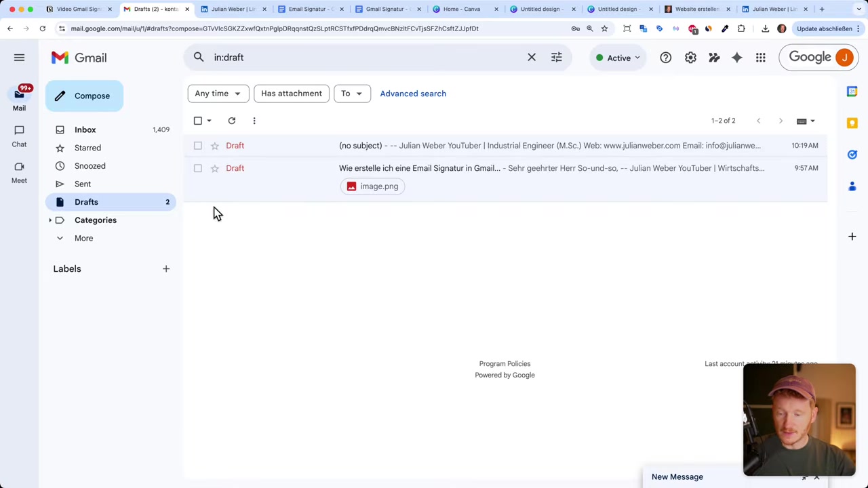Get add-ons with side panel plus
This screenshot has width=868, height=488.
point(852,237)
